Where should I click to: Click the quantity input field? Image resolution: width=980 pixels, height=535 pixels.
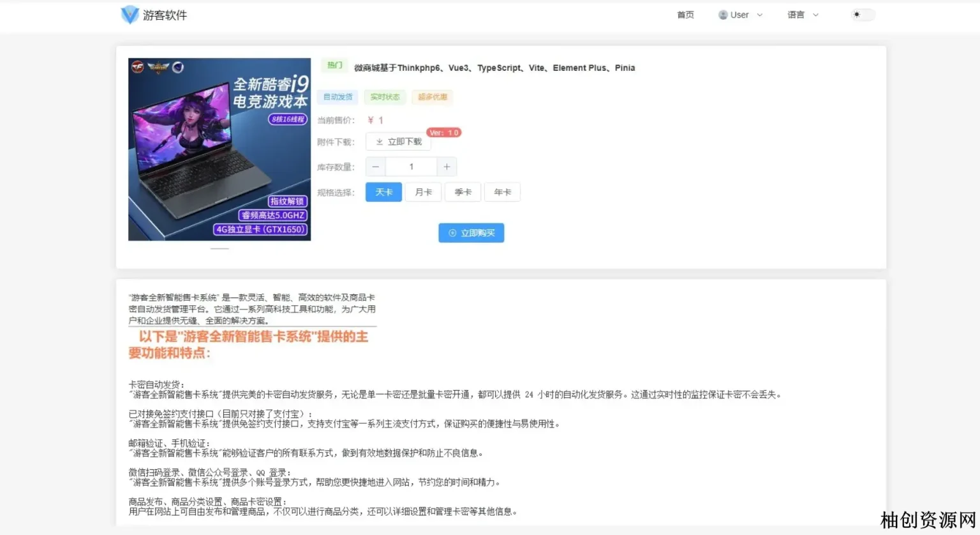412,167
